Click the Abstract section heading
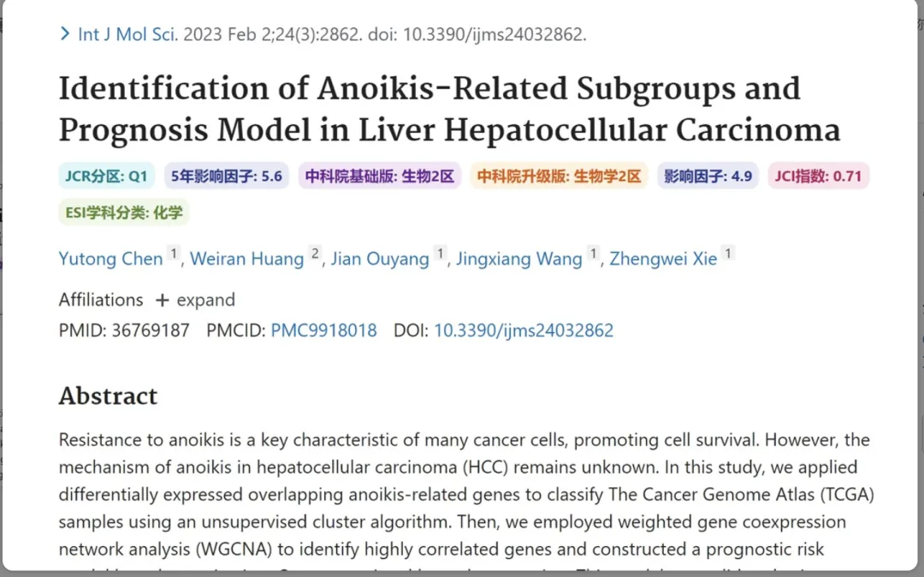The image size is (924, 577). (x=108, y=396)
